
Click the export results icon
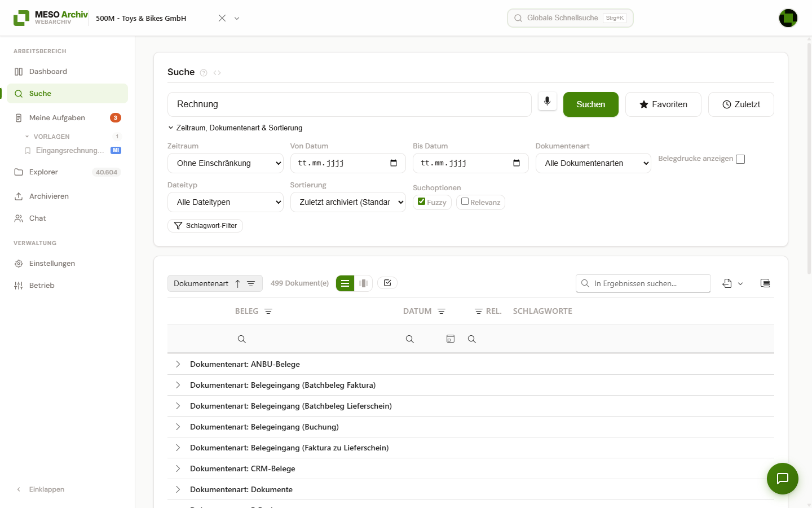pyautogui.click(x=727, y=283)
